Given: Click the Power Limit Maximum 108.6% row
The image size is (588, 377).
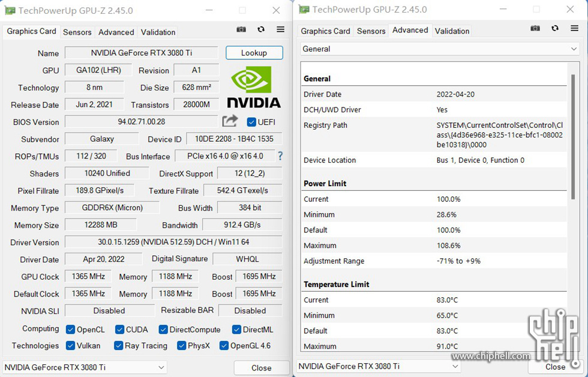Looking at the screenshot, I should [434, 246].
